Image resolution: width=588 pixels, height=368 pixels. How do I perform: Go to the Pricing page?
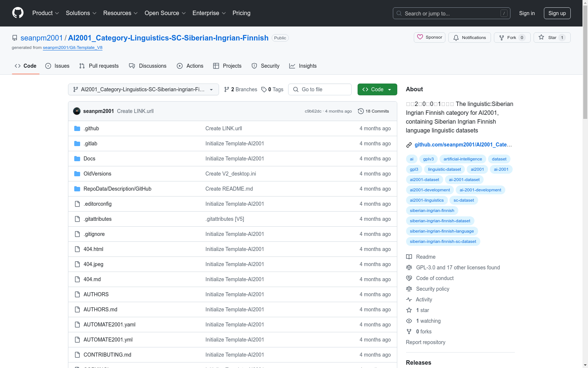(241, 13)
